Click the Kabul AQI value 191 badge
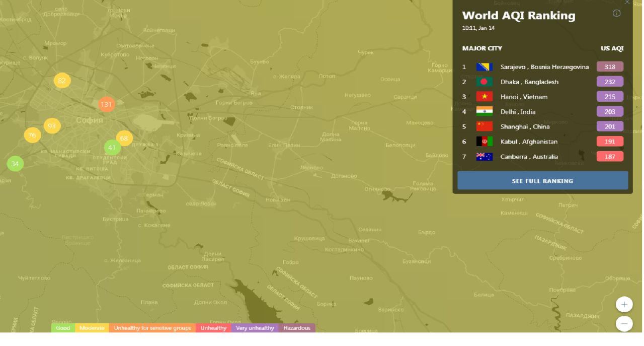The width and height of the screenshot is (644, 346). click(x=610, y=142)
